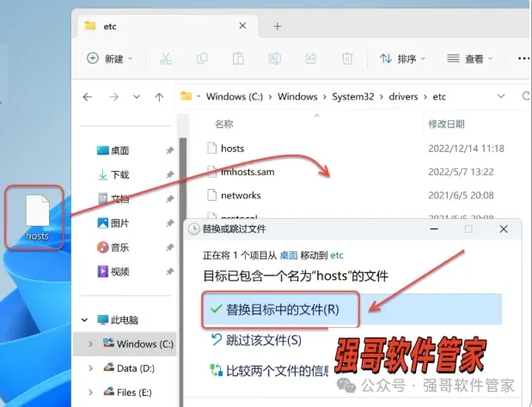The image size is (532, 407).
Task: Click the Paste clipboard icon
Action: click(238, 58)
